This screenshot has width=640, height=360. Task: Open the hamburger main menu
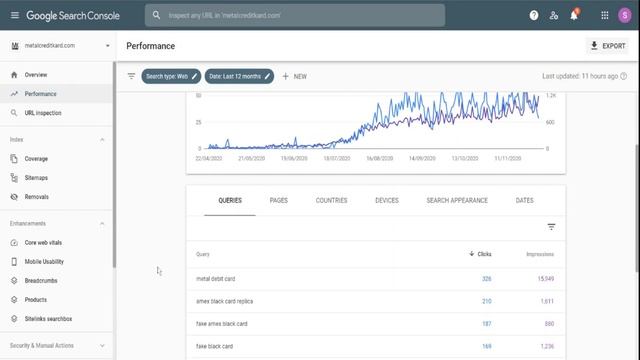[x=15, y=16]
